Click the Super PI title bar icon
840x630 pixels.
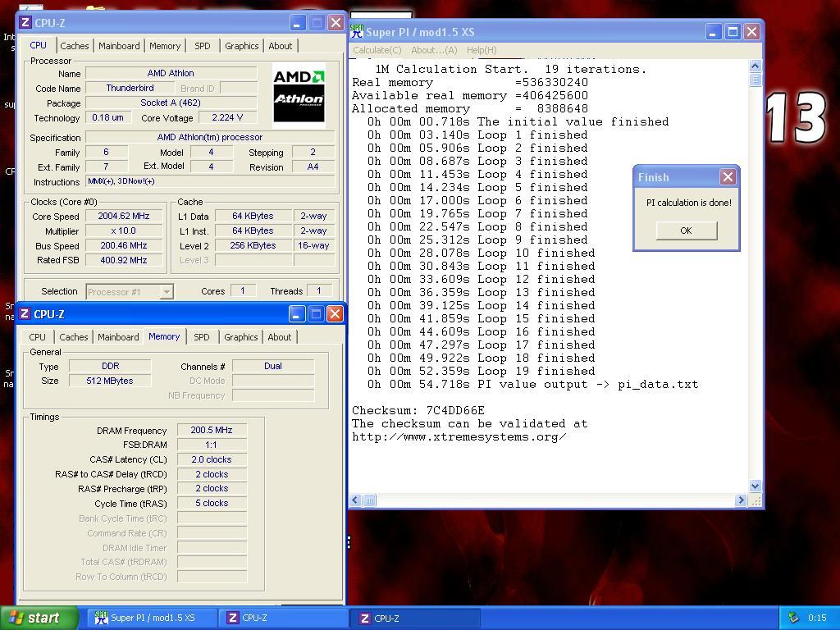pos(356,32)
